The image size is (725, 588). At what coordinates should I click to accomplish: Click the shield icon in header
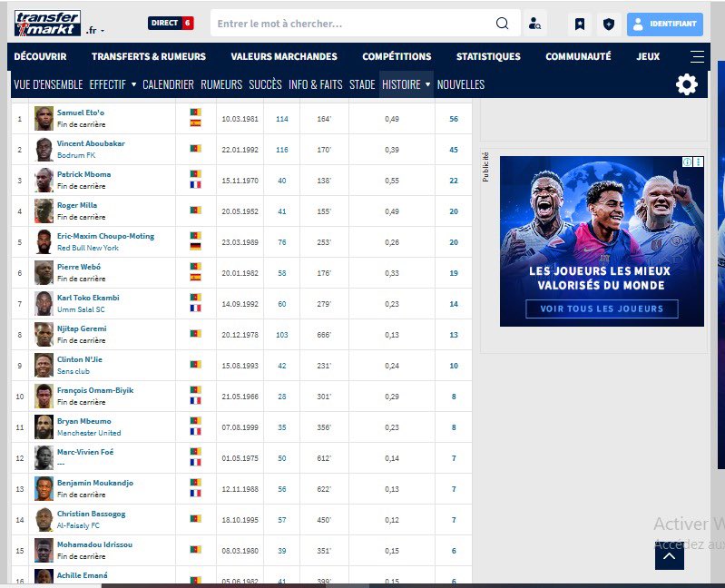click(609, 24)
